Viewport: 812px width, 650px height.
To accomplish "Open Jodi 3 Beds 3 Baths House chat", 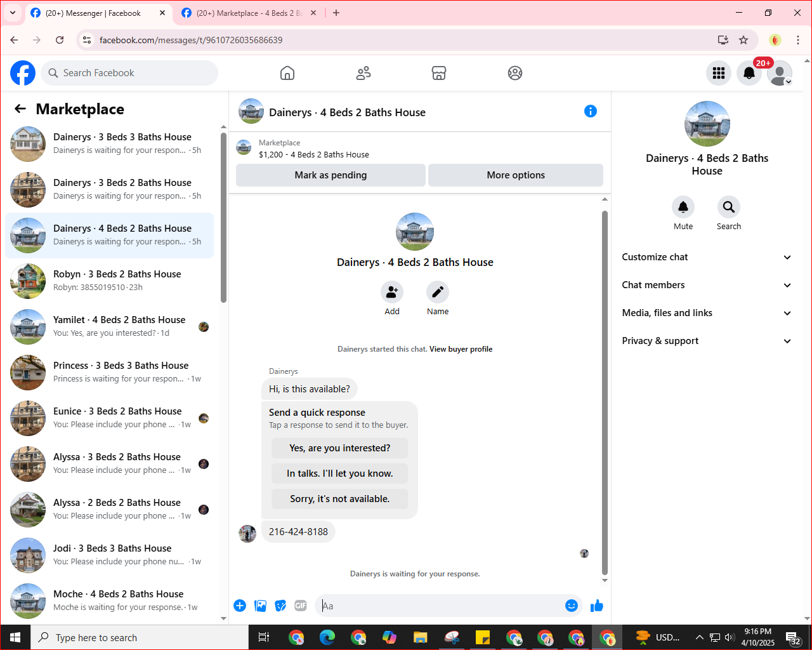I will (110, 555).
